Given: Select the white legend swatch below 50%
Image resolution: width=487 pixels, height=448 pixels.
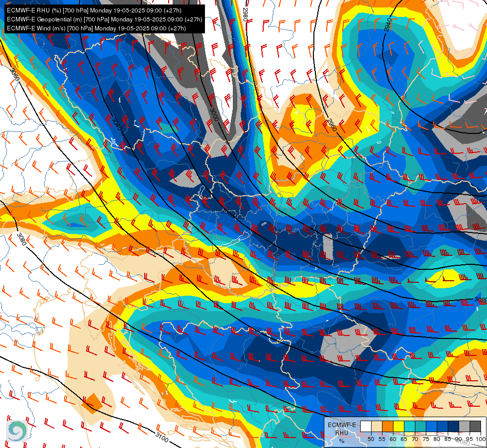Looking at the screenshot, I should (x=366, y=427).
